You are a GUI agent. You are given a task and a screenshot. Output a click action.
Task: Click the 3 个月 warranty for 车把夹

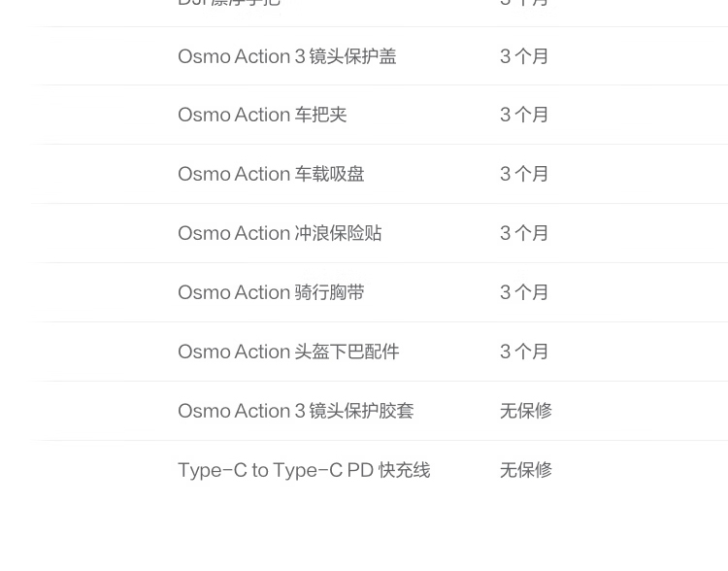(x=524, y=115)
